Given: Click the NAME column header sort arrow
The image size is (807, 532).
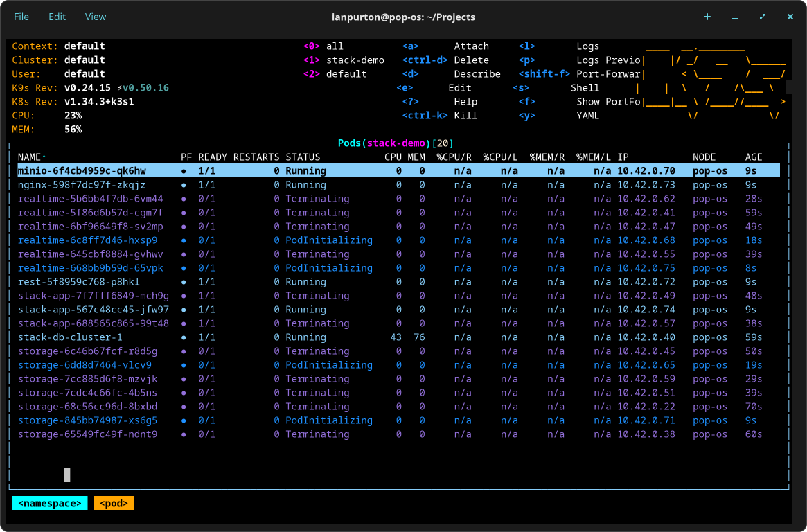Looking at the screenshot, I should (x=44, y=157).
